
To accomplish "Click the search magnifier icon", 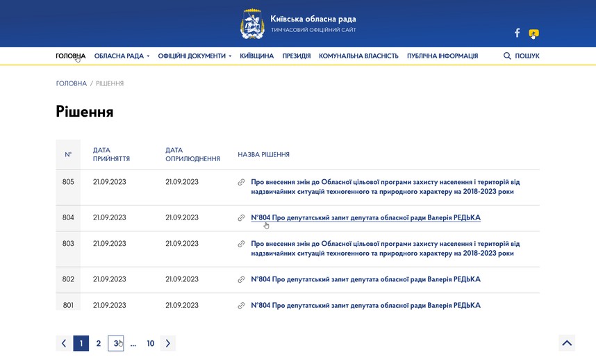I will (x=507, y=56).
